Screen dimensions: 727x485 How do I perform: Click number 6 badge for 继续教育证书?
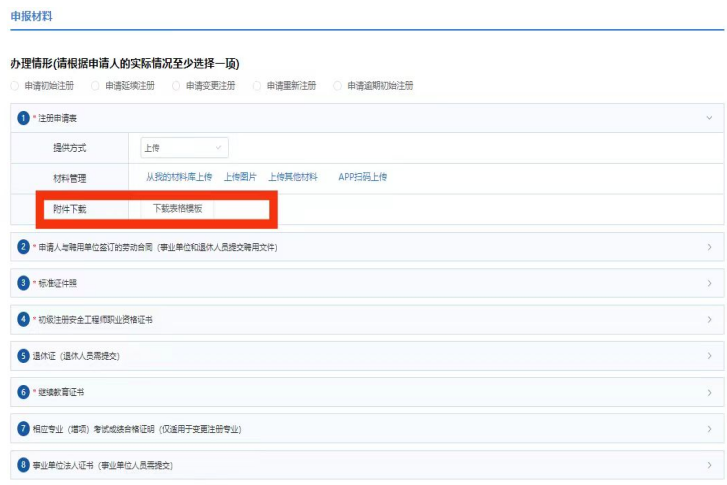pos(23,392)
